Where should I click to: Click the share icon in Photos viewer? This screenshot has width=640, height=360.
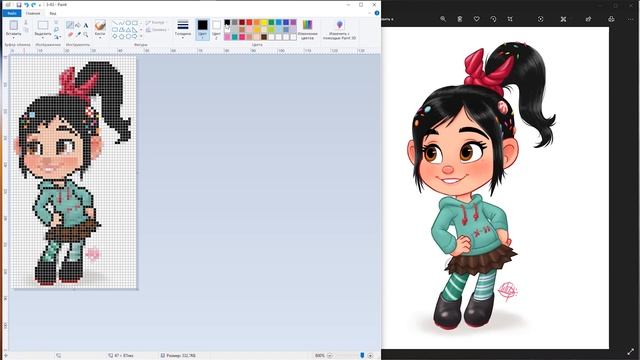[588, 19]
